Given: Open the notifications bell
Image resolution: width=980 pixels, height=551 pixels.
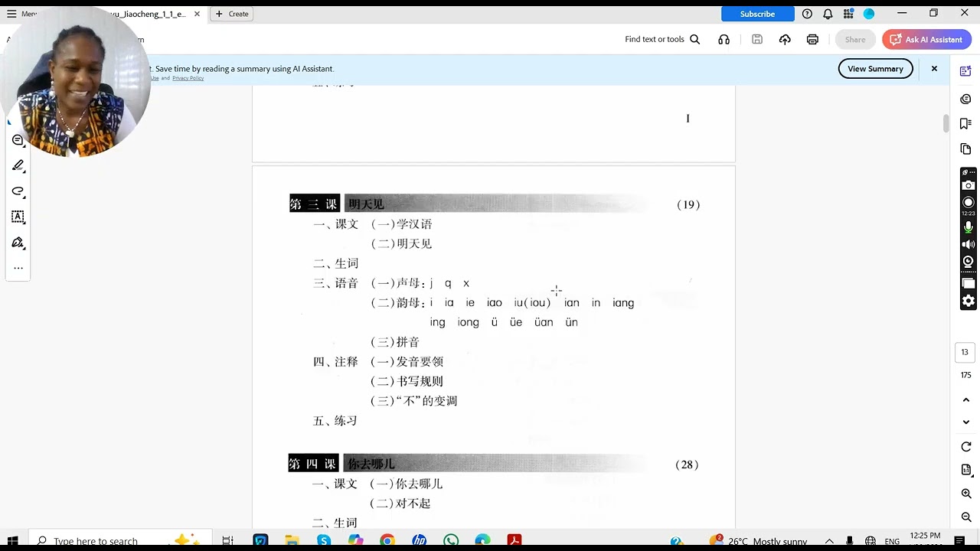Looking at the screenshot, I should [828, 14].
